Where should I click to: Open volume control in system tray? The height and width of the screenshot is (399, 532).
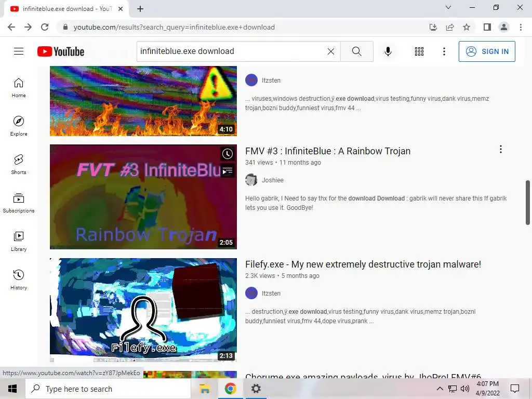[x=465, y=389]
